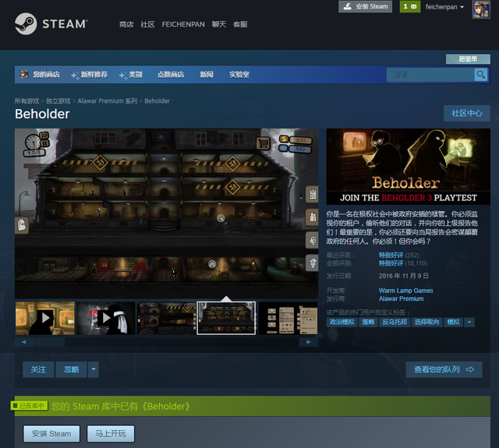499x448 pixels.
Task: Open the notifications envelope button
Action: click(410, 7)
